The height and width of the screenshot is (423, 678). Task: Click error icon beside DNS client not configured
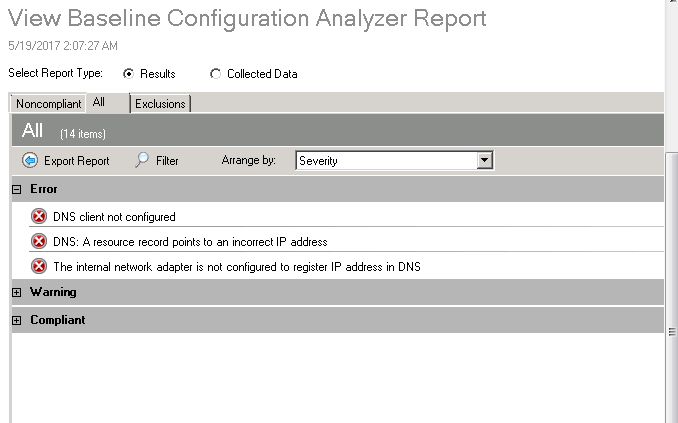[x=39, y=216]
